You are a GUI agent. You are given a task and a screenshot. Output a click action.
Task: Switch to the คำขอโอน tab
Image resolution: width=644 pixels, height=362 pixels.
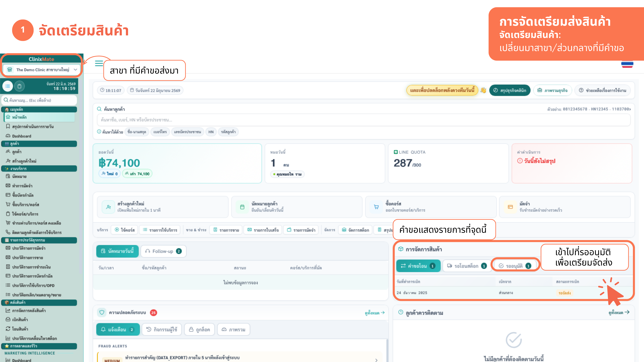point(418,266)
